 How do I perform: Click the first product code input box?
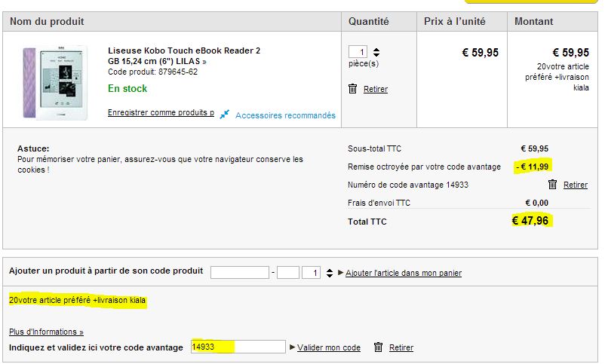pyautogui.click(x=240, y=273)
